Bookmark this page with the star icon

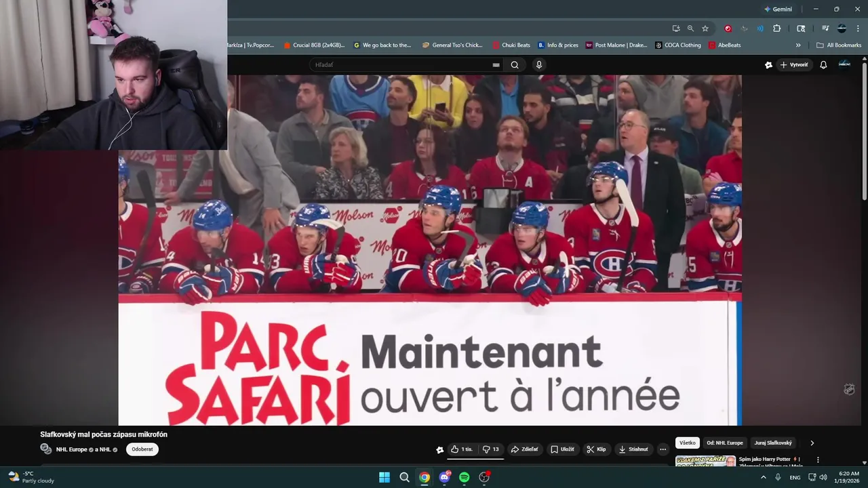705,28
